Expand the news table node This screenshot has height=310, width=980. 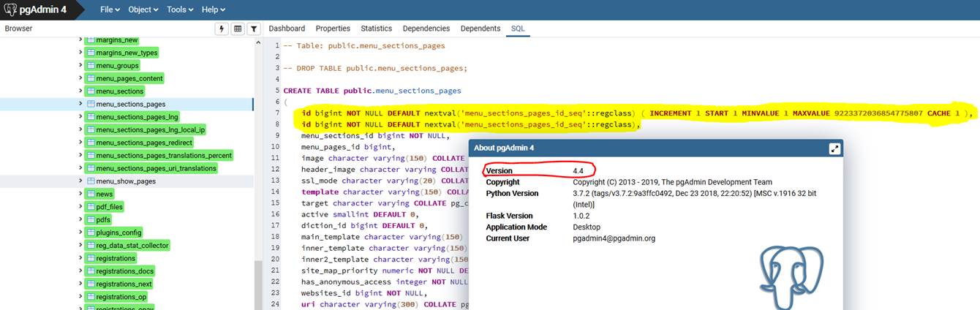click(x=80, y=194)
